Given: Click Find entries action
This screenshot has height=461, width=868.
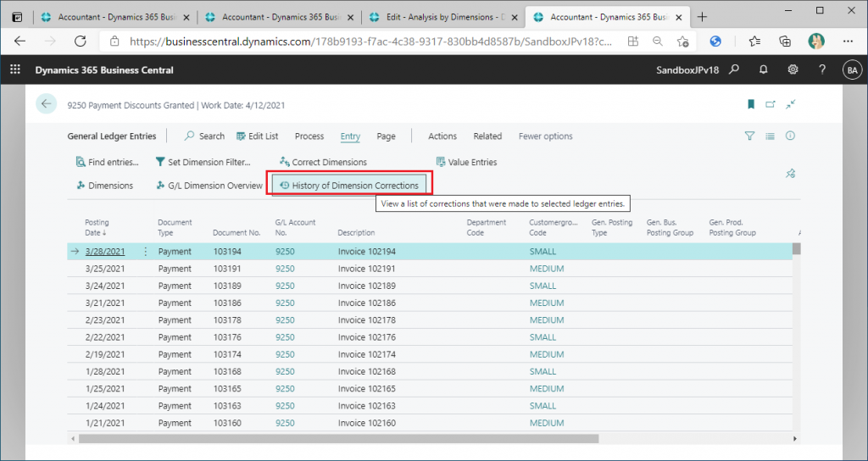Looking at the screenshot, I should click(x=108, y=162).
